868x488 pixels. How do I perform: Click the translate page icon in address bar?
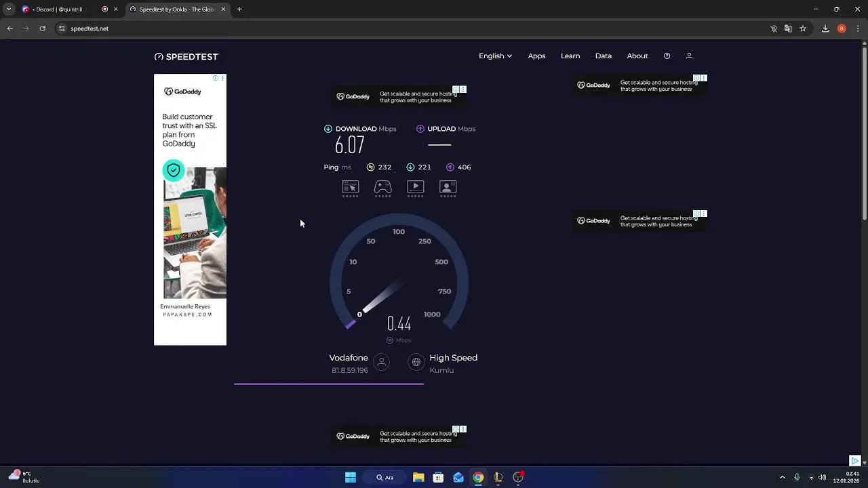click(788, 28)
